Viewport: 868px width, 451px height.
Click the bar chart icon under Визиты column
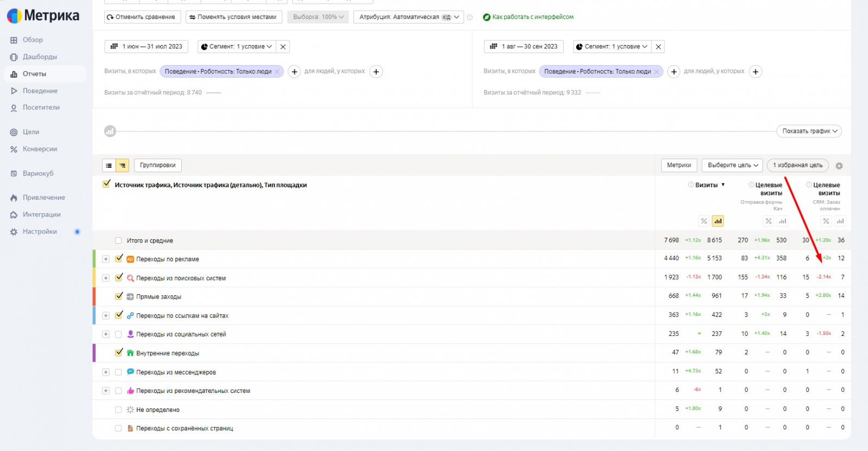718,221
